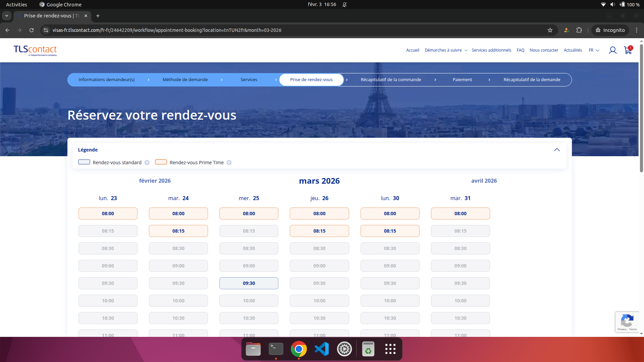The image size is (644, 362).
Task: Bookmark the page with the star icon
Action: click(550, 30)
